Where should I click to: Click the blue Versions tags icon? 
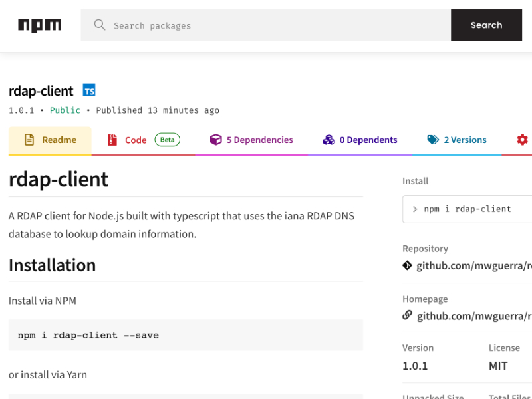pos(433,140)
